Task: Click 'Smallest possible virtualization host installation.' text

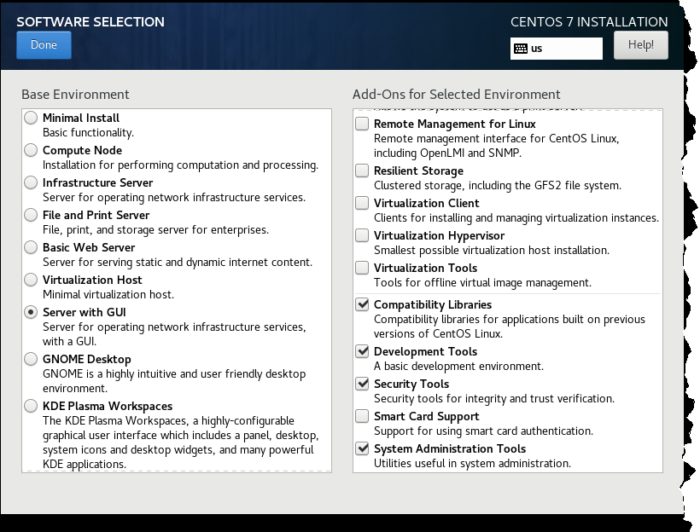Action: click(x=491, y=250)
